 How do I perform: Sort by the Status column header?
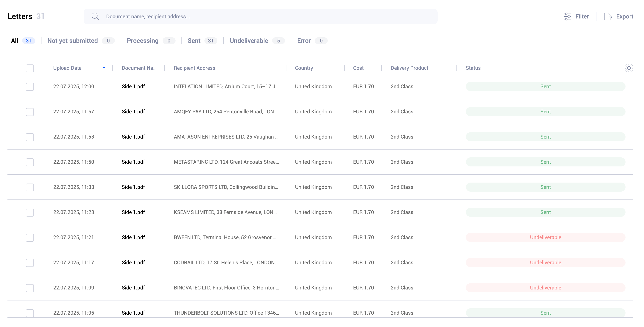pos(473,68)
